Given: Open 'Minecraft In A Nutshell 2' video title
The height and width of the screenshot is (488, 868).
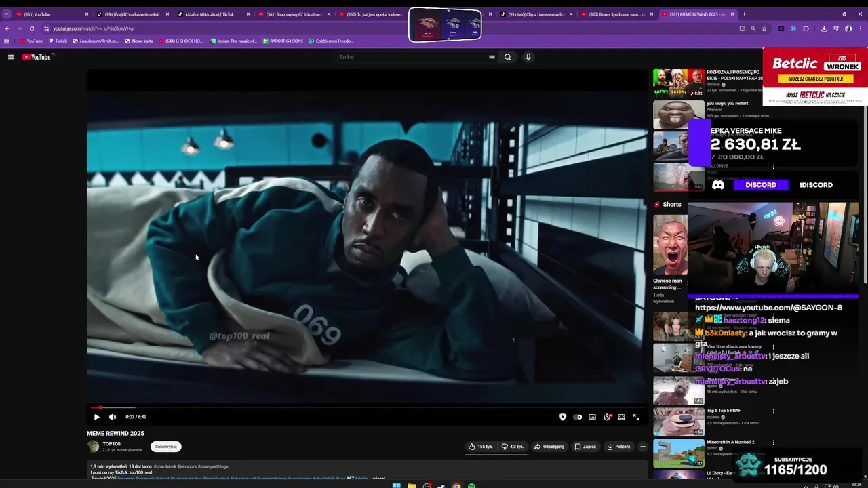Looking at the screenshot, I should (x=730, y=442).
